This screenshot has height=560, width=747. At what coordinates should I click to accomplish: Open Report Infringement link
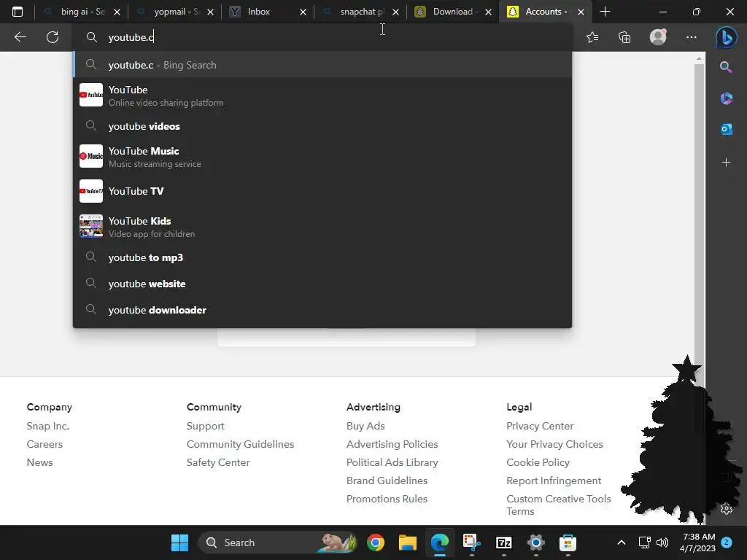click(x=554, y=481)
